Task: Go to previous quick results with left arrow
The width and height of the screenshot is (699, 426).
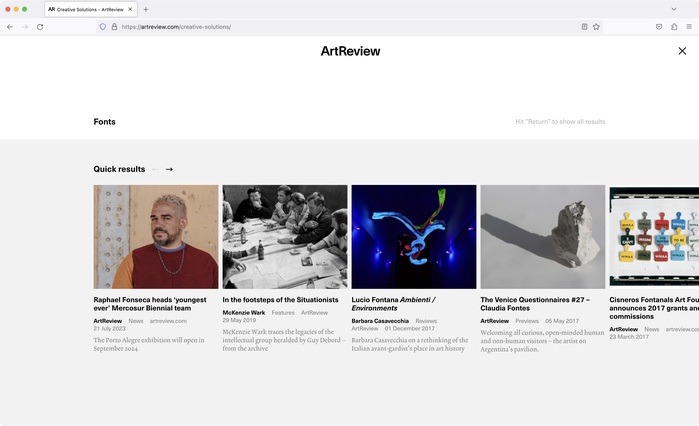Action: (155, 169)
